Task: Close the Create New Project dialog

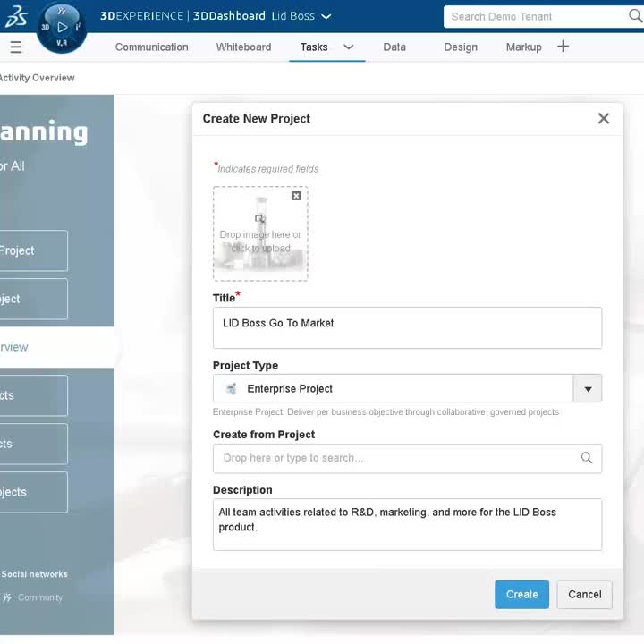Action: coord(604,118)
